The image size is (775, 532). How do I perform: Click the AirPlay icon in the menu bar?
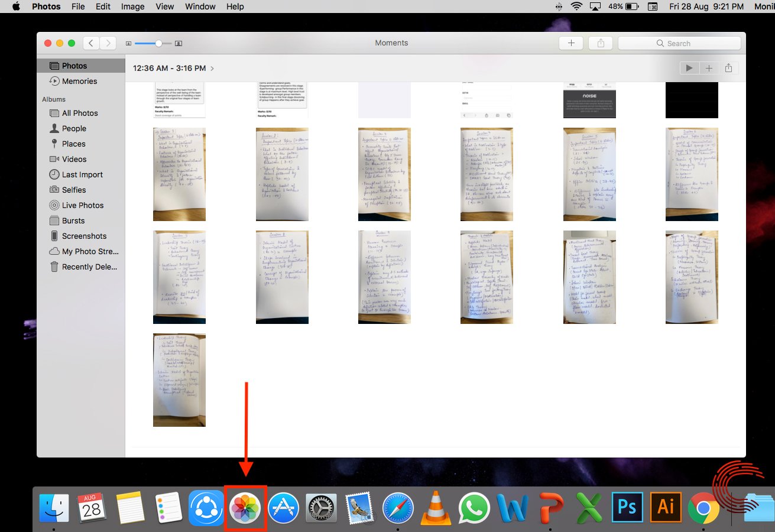[596, 7]
